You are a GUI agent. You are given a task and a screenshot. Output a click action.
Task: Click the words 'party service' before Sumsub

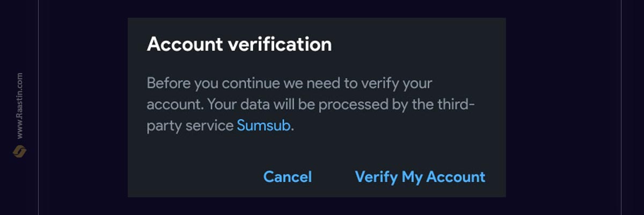(190, 127)
